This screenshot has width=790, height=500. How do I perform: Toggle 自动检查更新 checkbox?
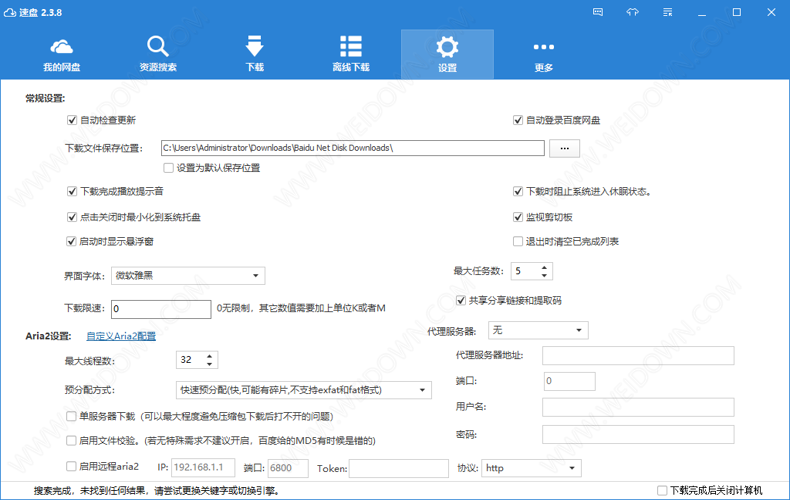point(72,120)
